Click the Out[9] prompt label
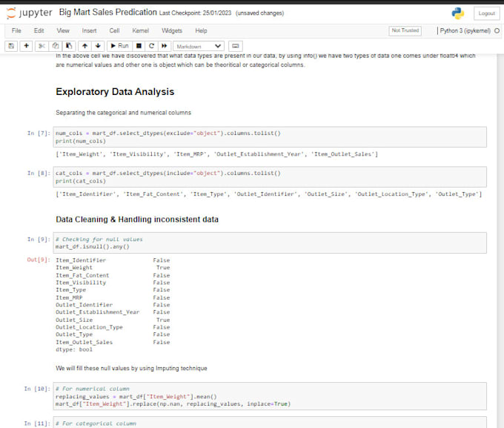The height and width of the screenshot is (428, 504). (x=39, y=260)
